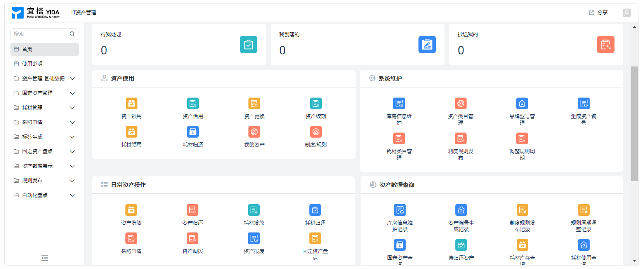
Task: Click the 生成资产编号 icon
Action: click(x=584, y=103)
